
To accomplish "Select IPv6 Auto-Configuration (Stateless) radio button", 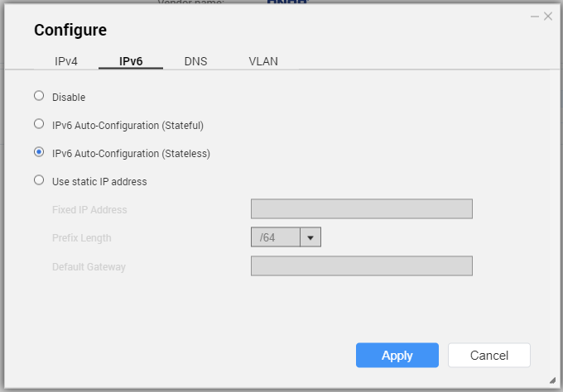I will 39,152.
